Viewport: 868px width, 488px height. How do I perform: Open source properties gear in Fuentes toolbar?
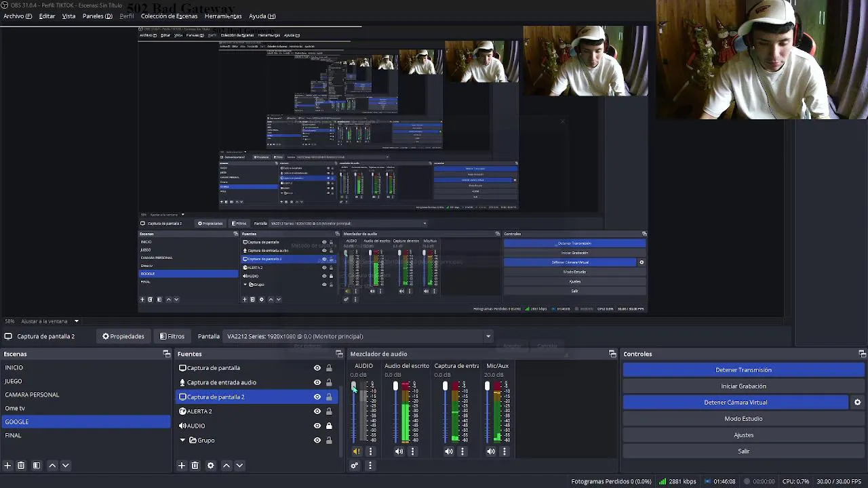pyautogui.click(x=210, y=466)
